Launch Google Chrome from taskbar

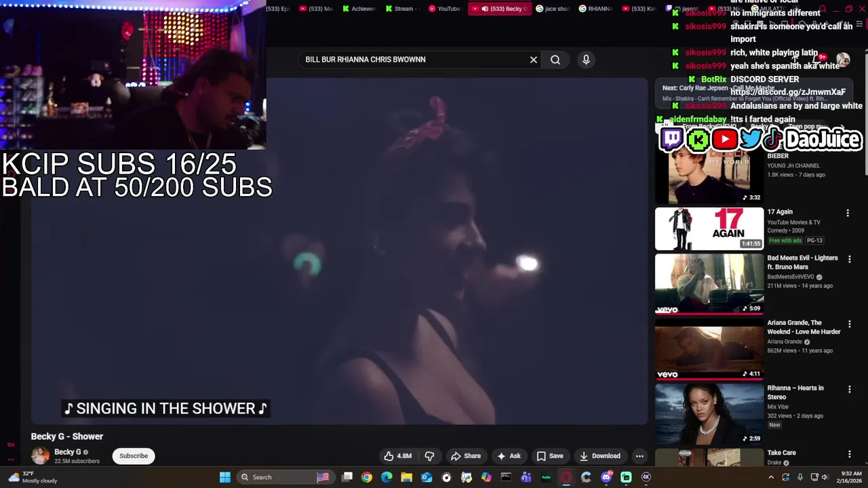(x=367, y=477)
